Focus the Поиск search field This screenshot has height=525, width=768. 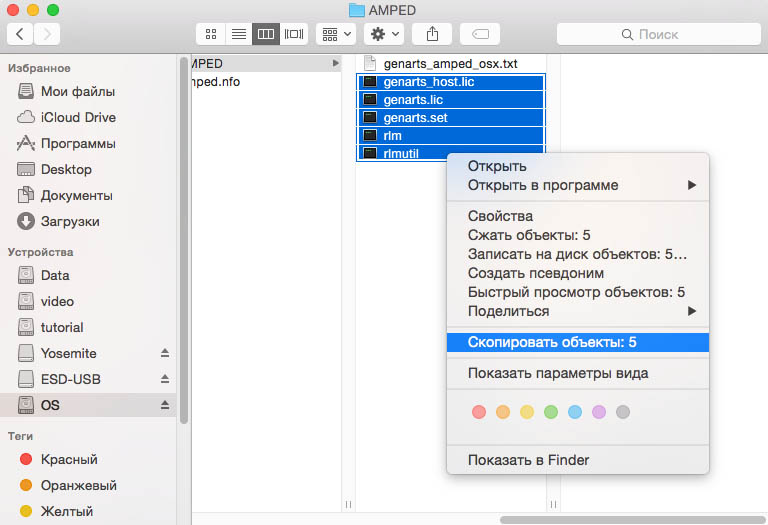659,34
